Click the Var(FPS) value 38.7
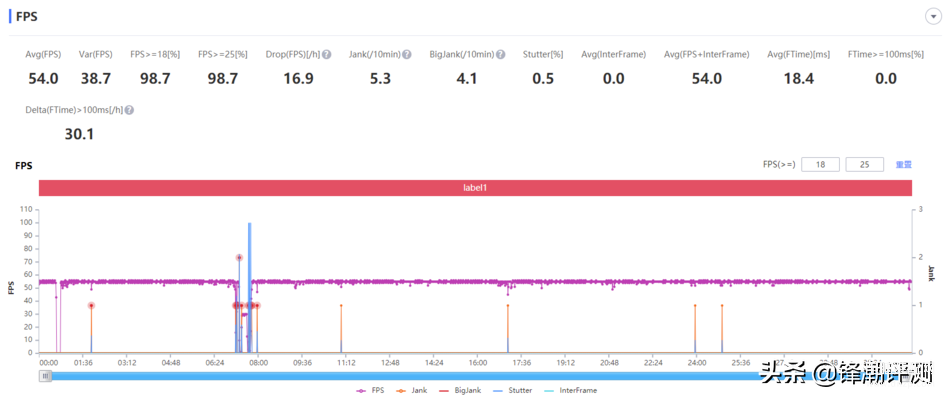 [x=95, y=78]
